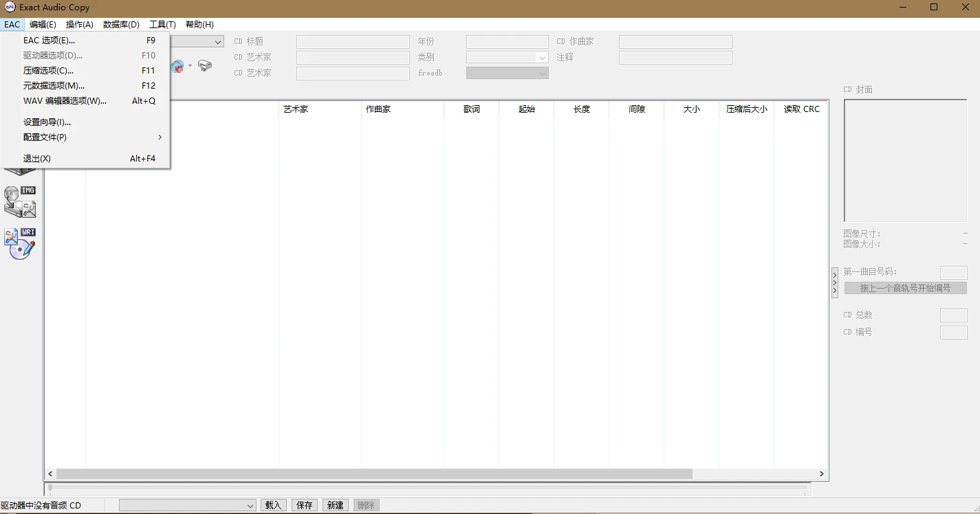The image size is (980, 514).
Task: Click the freedb CD-with-red-cross toolbar icon
Action: coord(177,66)
